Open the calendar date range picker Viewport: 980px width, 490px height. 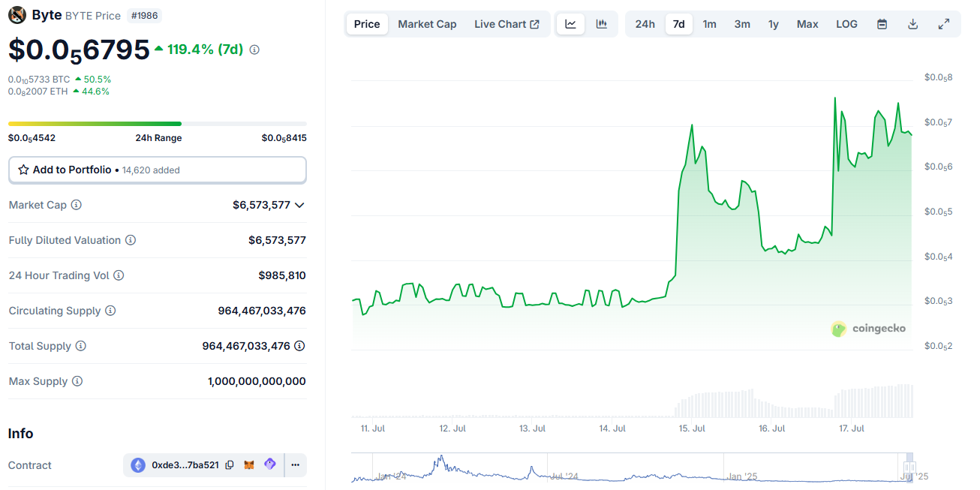(882, 24)
